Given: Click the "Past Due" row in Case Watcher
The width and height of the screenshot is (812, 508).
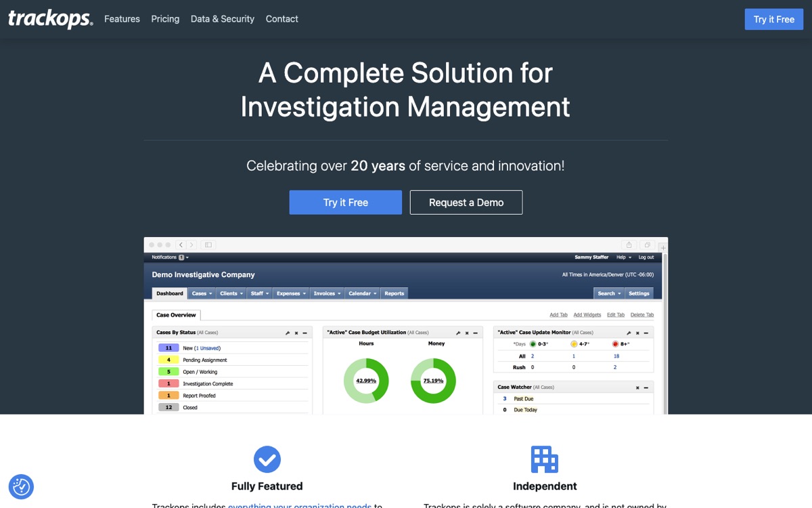Looking at the screenshot, I should pyautogui.click(x=574, y=399).
